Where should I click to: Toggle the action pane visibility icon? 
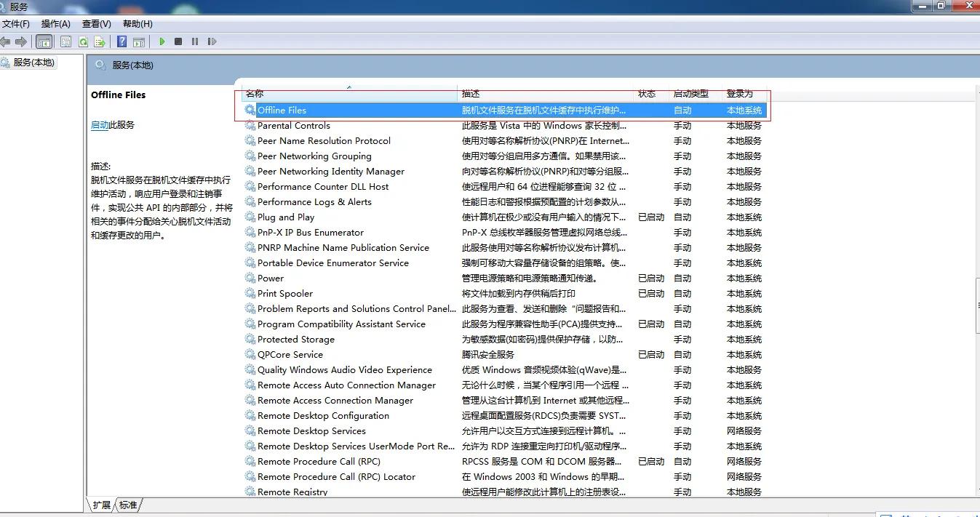click(139, 41)
